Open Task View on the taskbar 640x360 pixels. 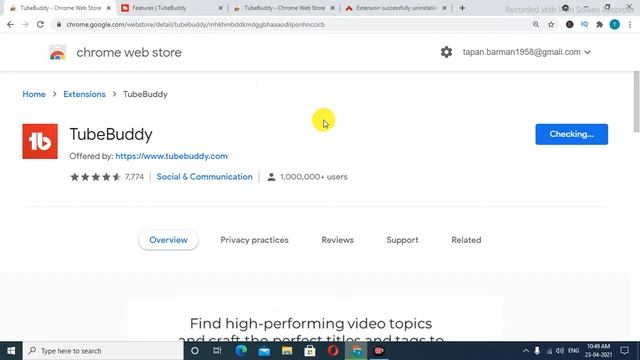[x=217, y=351]
